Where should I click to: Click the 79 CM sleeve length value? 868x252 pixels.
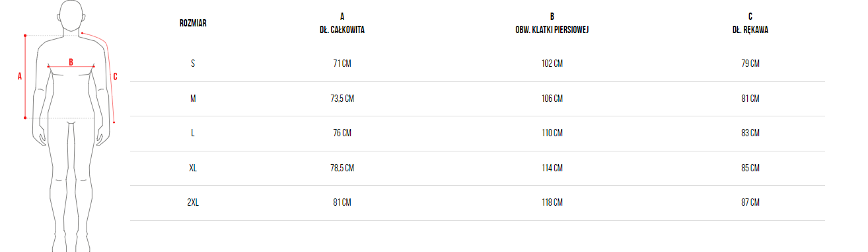coord(750,63)
